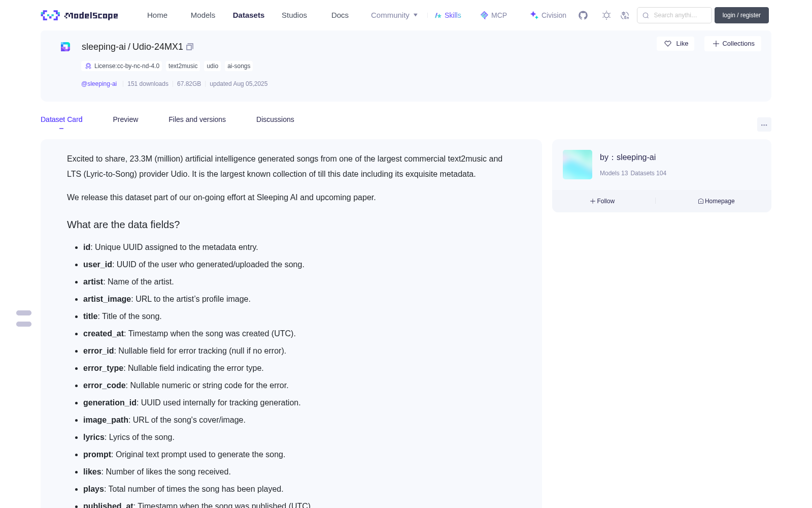Click the 'user_id' field entry
The image size is (812, 508).
pyautogui.click(x=194, y=265)
